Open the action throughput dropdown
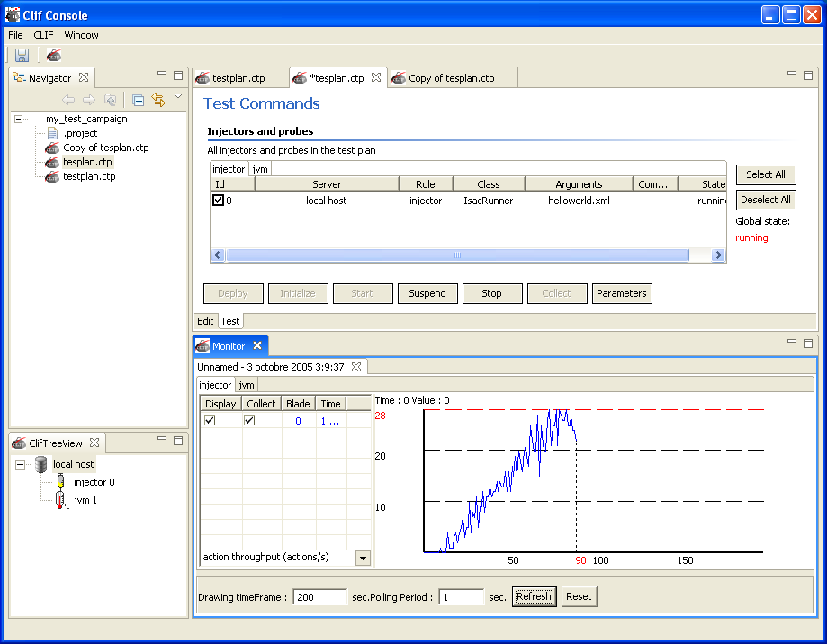827x644 pixels. (363, 558)
